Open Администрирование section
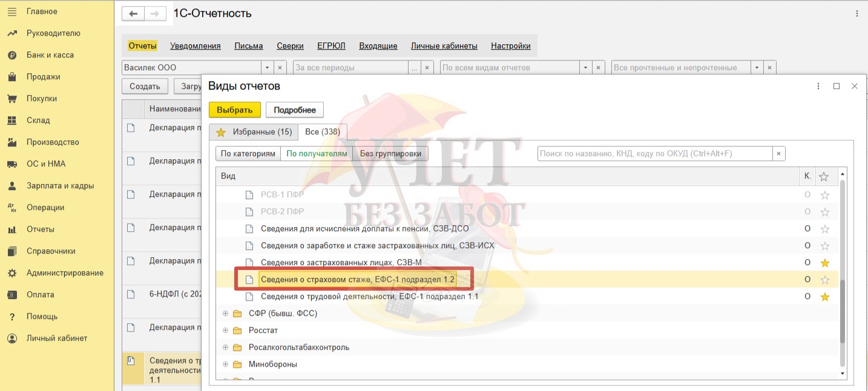The width and height of the screenshot is (868, 391). [65, 273]
